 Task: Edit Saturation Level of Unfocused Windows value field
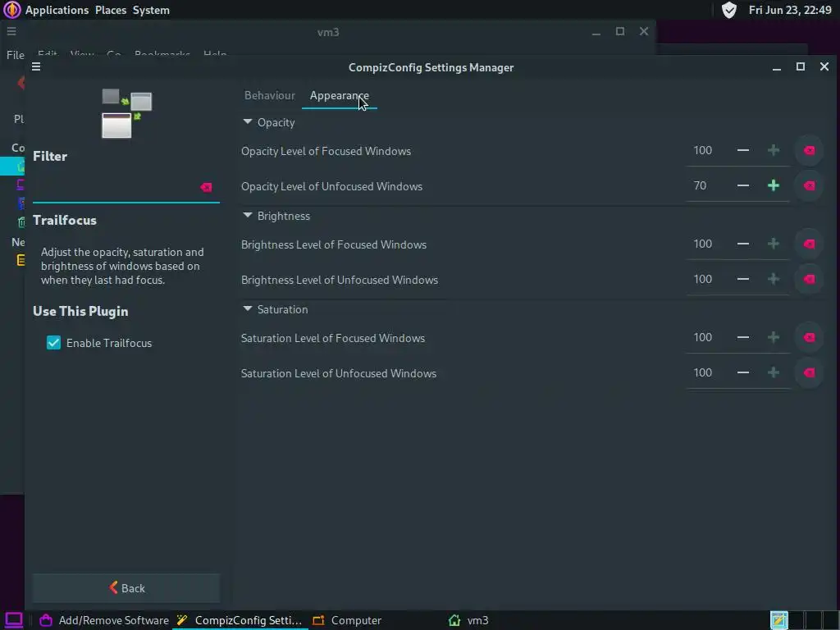707,373
